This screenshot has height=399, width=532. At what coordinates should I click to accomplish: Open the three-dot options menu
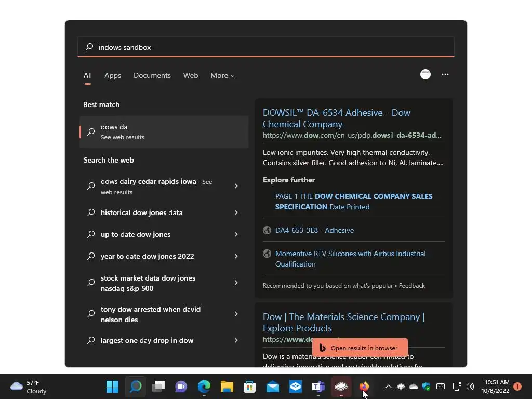tap(445, 74)
